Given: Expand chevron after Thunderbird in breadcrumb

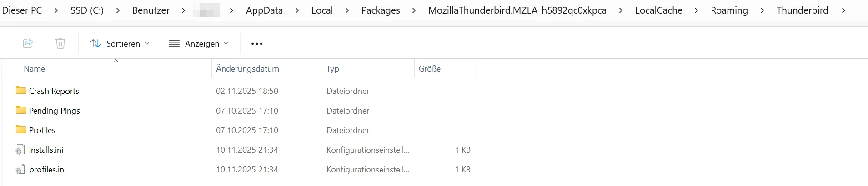Looking at the screenshot, I should coord(843,10).
